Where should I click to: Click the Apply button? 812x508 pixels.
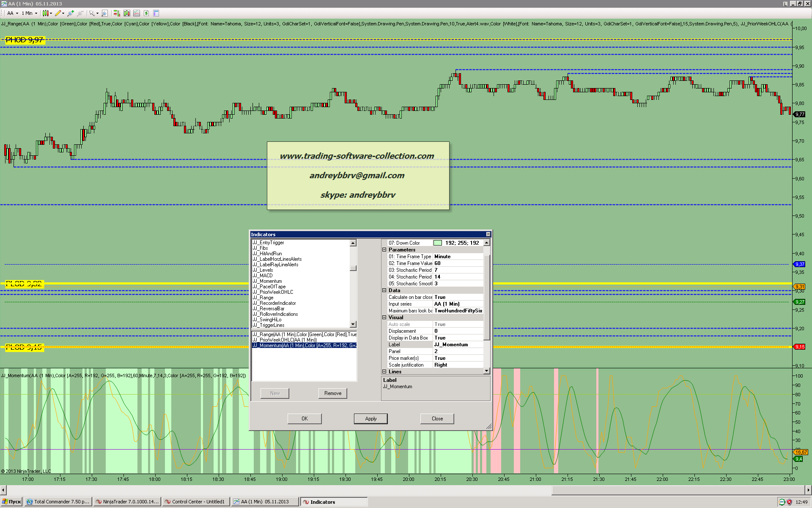point(370,419)
